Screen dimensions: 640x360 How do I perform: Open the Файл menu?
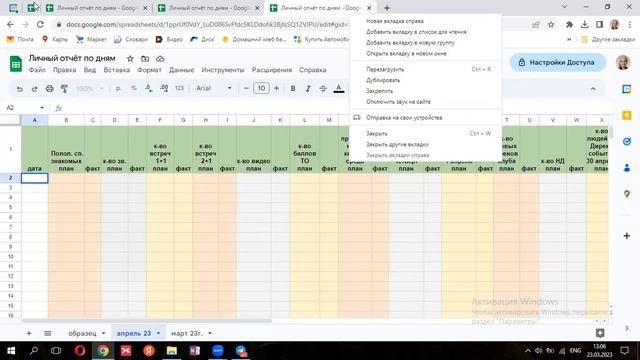click(37, 70)
